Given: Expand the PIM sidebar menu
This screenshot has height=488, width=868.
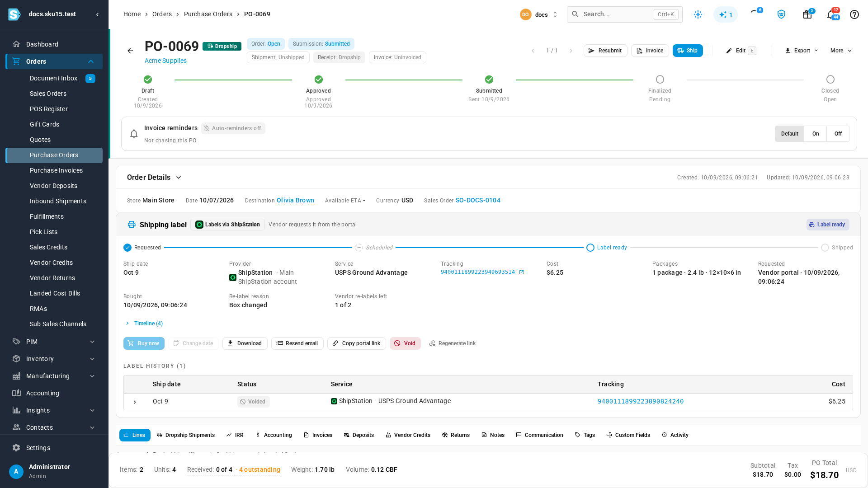Looking at the screenshot, I should [54, 342].
